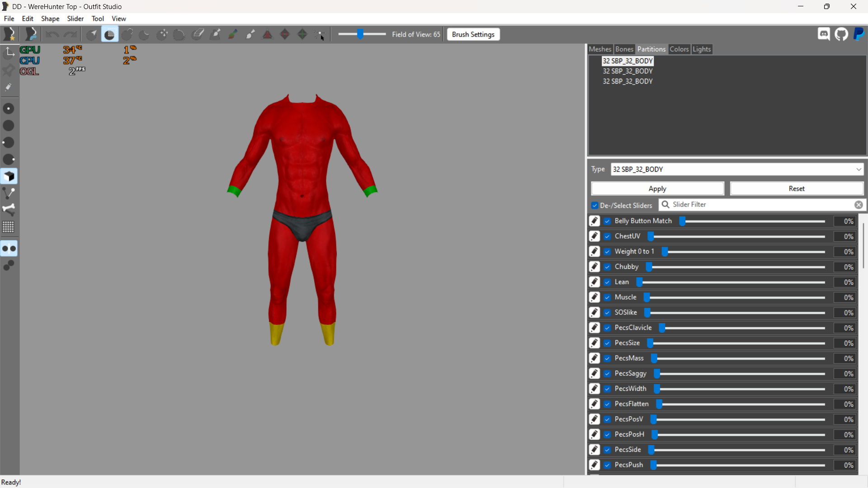Image resolution: width=868 pixels, height=488 pixels.
Task: Select the Move Vertex tool
Action: 320,34
